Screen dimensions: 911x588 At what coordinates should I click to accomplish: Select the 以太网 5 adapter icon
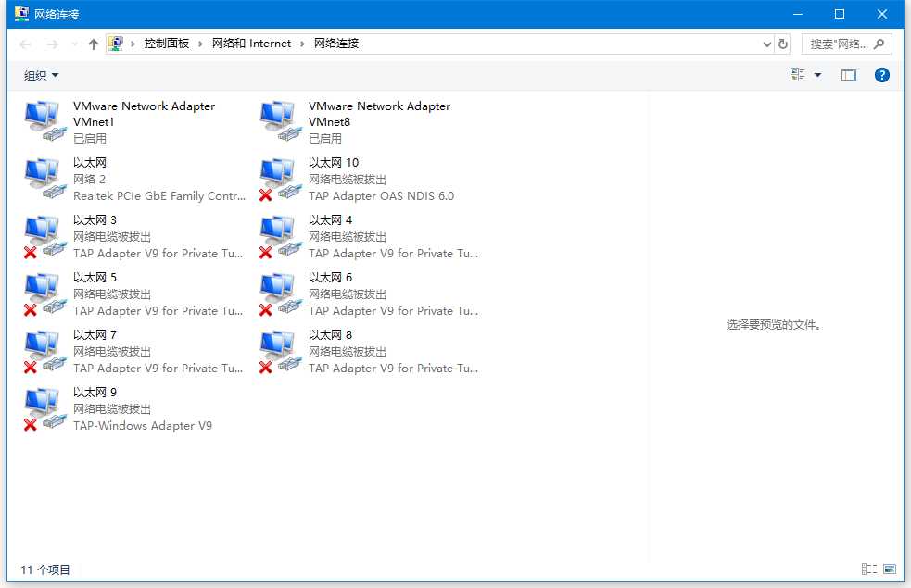pos(44,294)
